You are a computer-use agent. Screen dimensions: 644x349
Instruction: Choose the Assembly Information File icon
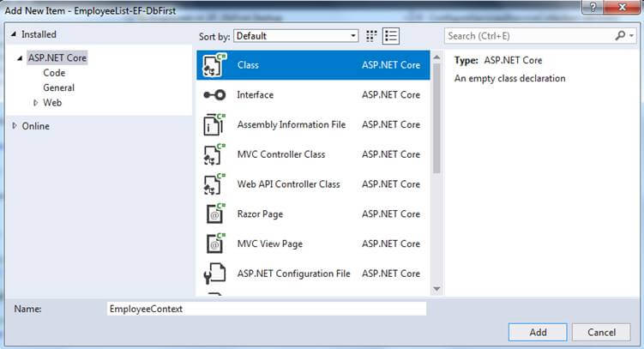pyautogui.click(x=214, y=124)
